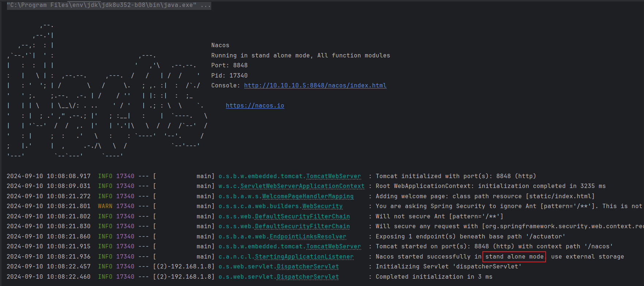The image size is (644, 286).
Task: Open the Nacos console index.html link
Action: click(x=315, y=86)
